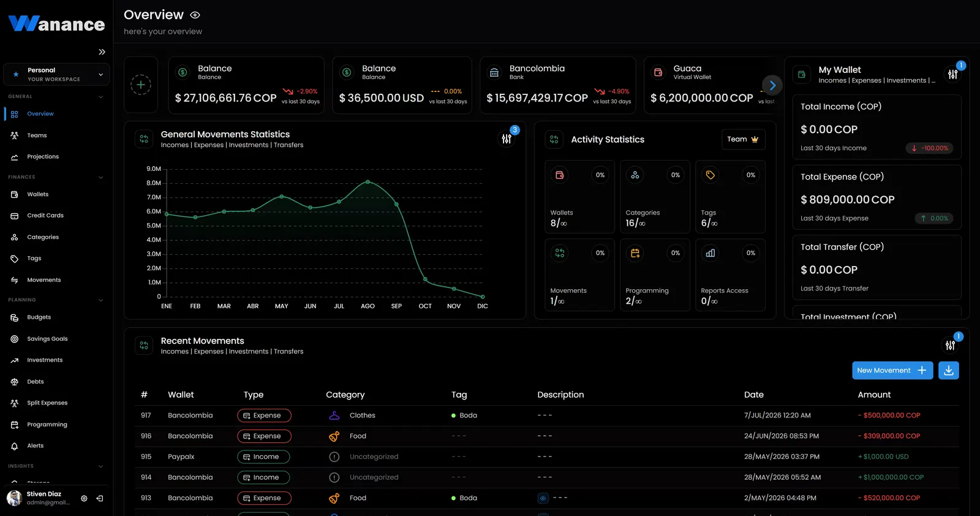Open the Teams sidebar page
980x516 pixels.
coord(37,135)
